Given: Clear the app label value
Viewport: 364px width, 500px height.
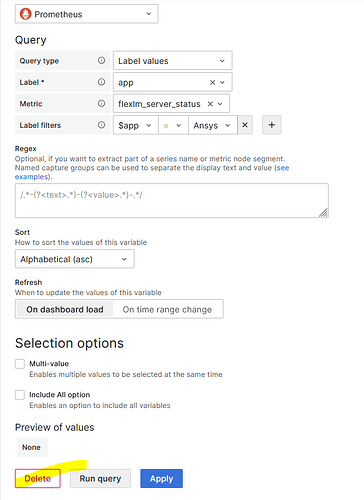Looking at the screenshot, I should click(x=212, y=82).
